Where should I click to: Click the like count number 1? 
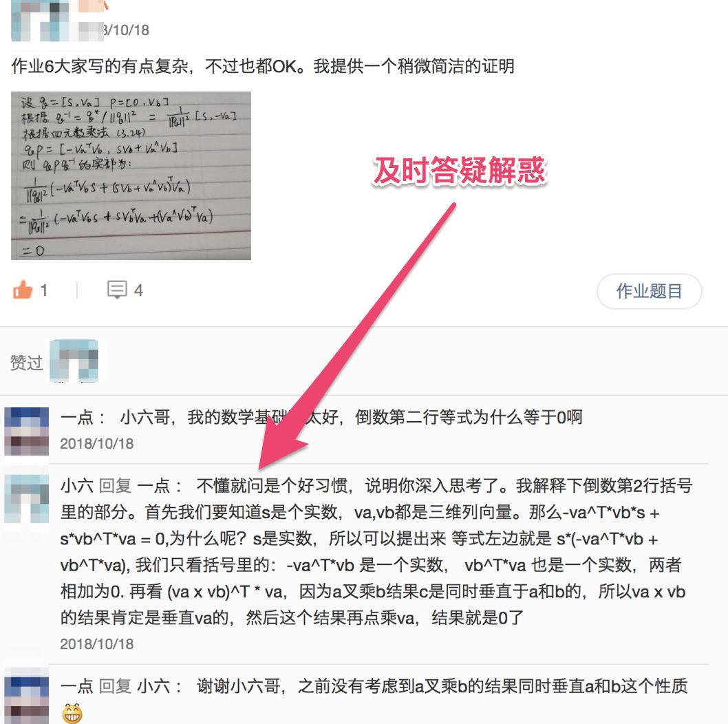[43, 290]
